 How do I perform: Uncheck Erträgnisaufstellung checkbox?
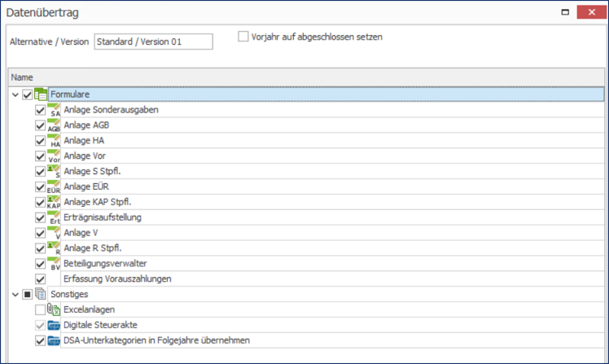(40, 218)
